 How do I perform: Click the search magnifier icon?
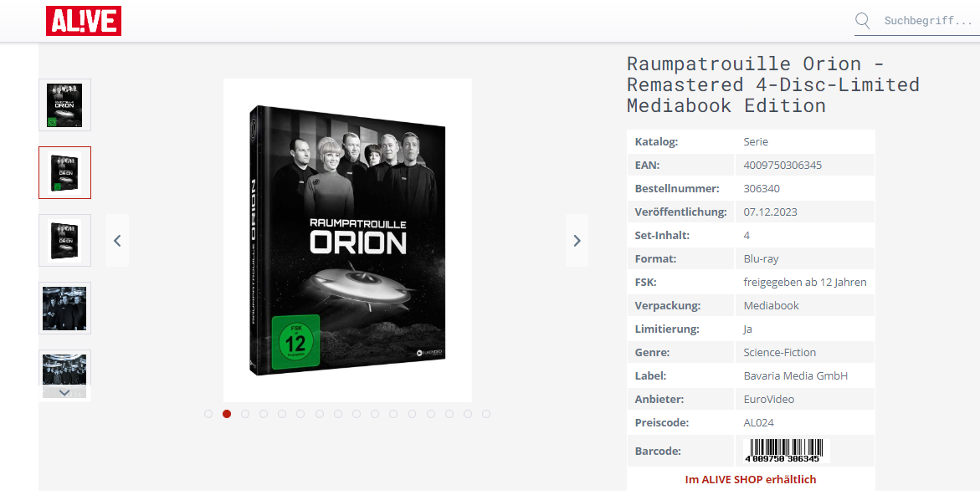(863, 21)
